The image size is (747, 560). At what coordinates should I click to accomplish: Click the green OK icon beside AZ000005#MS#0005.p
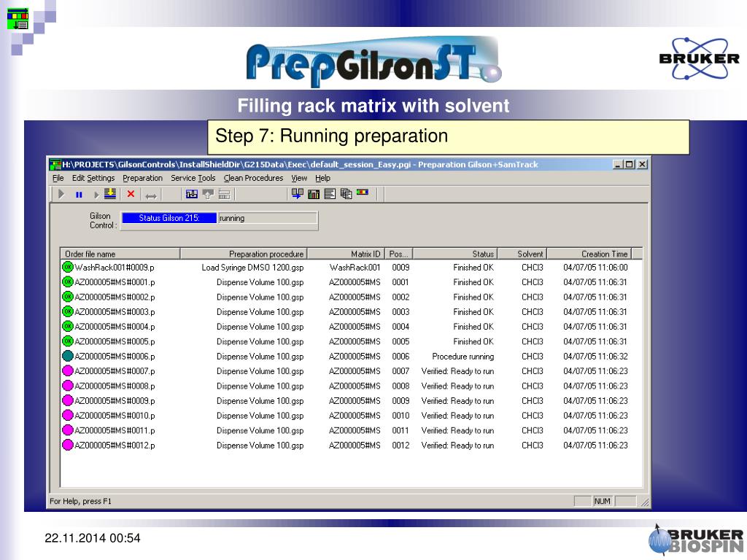[68, 341]
